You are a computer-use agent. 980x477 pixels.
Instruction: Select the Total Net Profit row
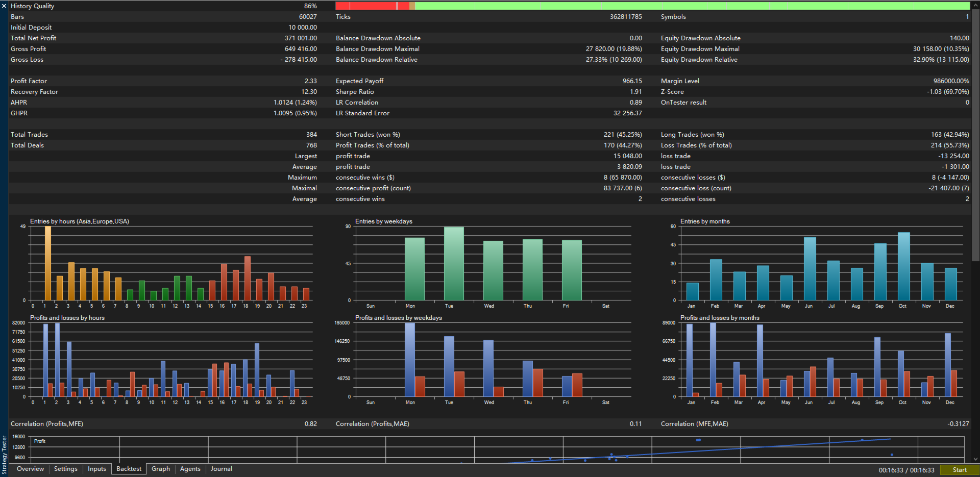[164, 38]
